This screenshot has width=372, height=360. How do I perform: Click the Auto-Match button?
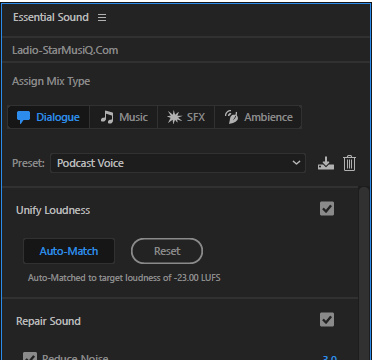coord(69,251)
